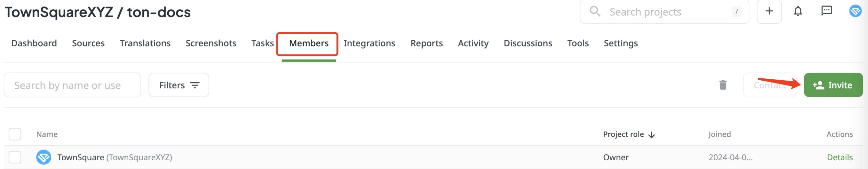Open the Filters dropdown
This screenshot has width=868, height=169.
(x=179, y=85)
